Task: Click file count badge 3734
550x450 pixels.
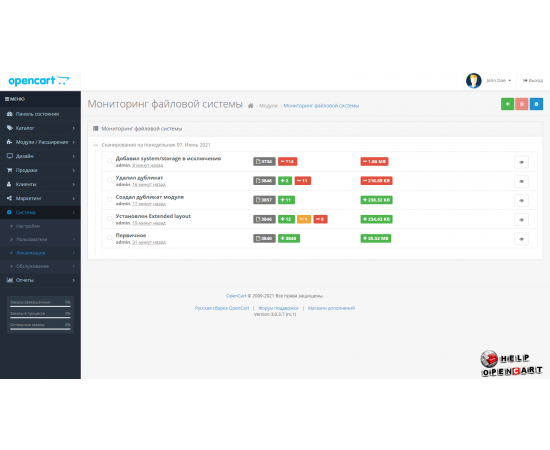Action: (264, 161)
